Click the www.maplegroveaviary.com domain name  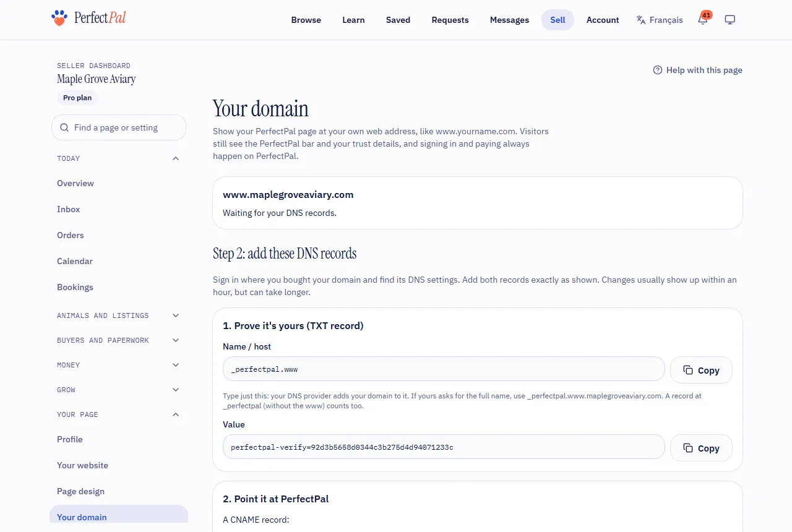[x=288, y=194]
